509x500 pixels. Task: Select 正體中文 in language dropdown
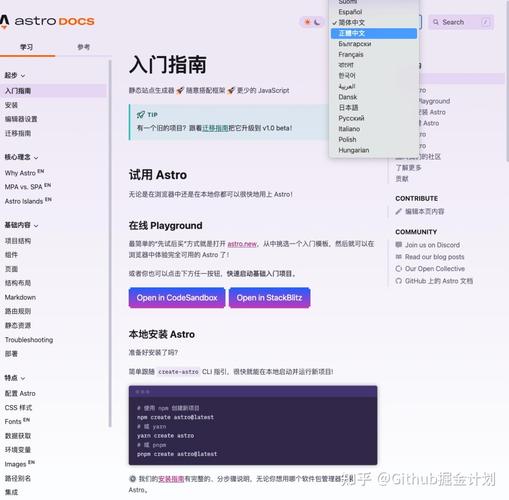[374, 33]
